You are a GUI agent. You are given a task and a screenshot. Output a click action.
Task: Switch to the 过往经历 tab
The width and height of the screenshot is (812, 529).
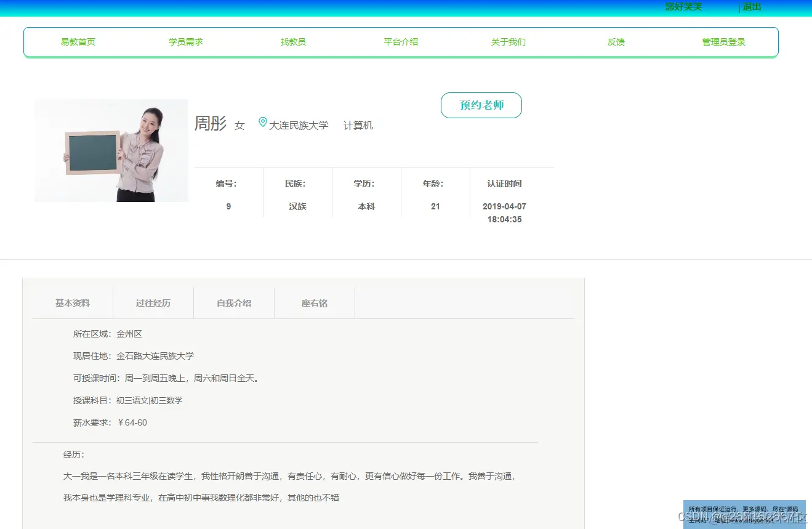point(153,302)
